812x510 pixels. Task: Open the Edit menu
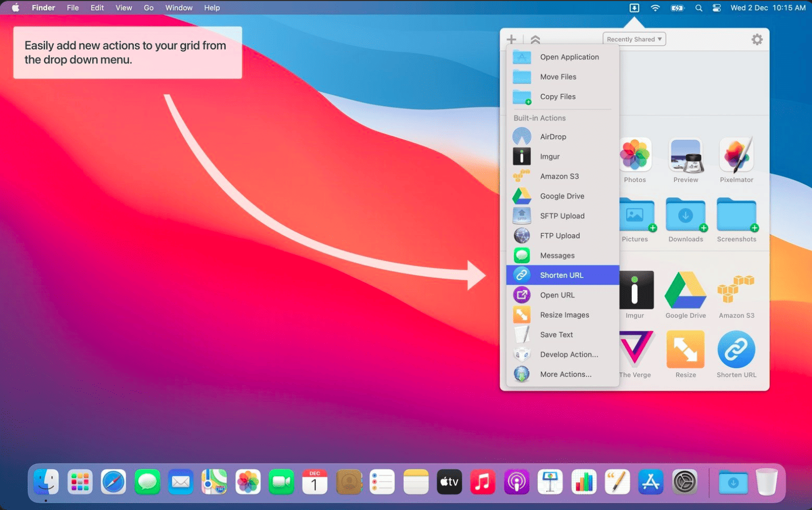[x=97, y=8]
